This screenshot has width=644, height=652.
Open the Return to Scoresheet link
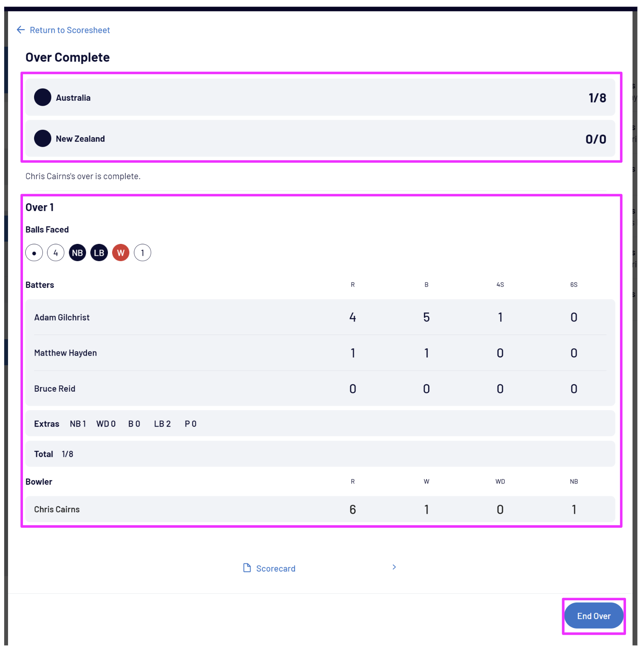coord(70,30)
